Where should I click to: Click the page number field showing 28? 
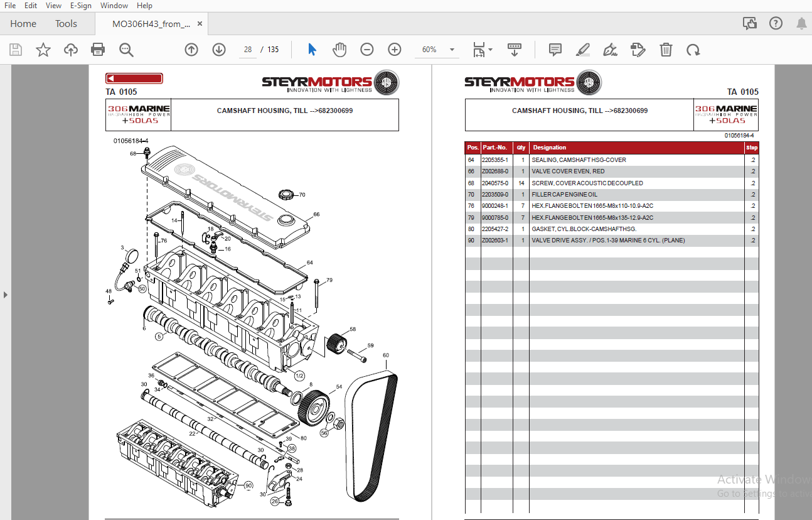click(247, 50)
